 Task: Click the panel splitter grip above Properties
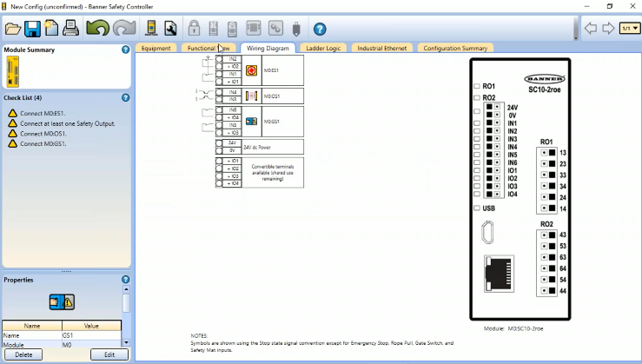[x=66, y=271]
